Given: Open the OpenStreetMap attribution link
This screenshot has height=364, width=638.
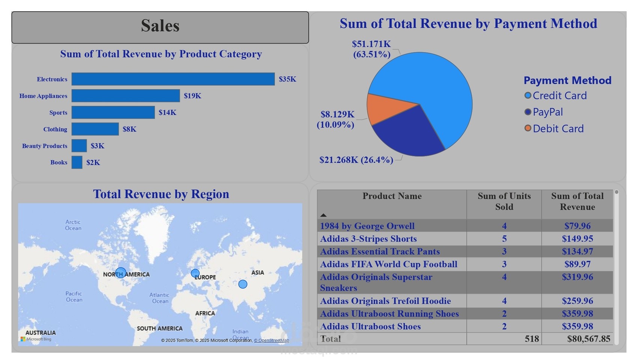Looking at the screenshot, I should click(x=271, y=340).
